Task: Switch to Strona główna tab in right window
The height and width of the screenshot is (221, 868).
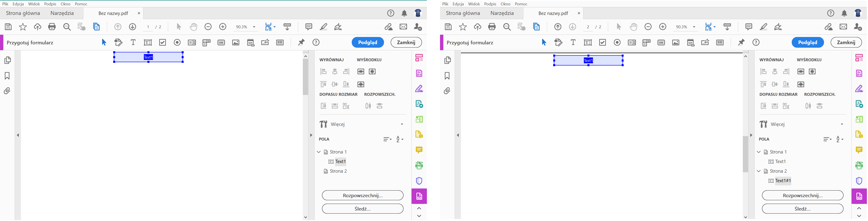Action: pos(463,14)
